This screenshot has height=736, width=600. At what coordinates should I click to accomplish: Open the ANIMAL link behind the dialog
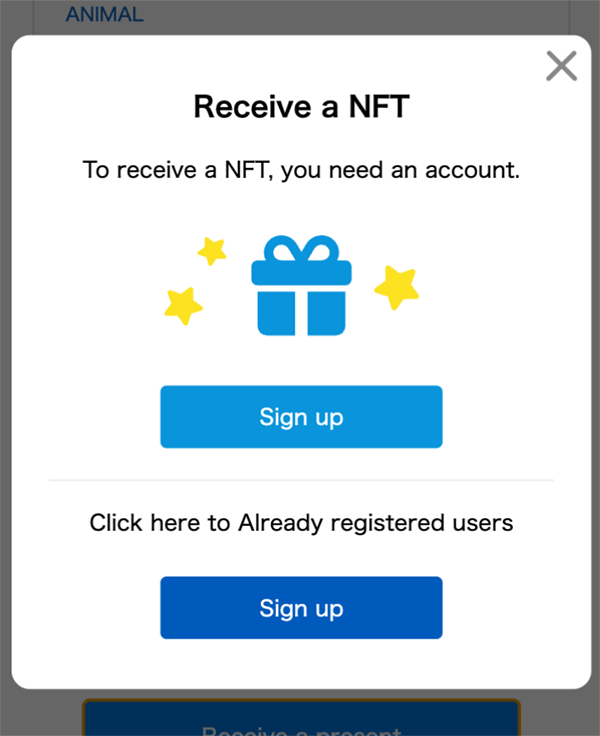[x=105, y=14]
